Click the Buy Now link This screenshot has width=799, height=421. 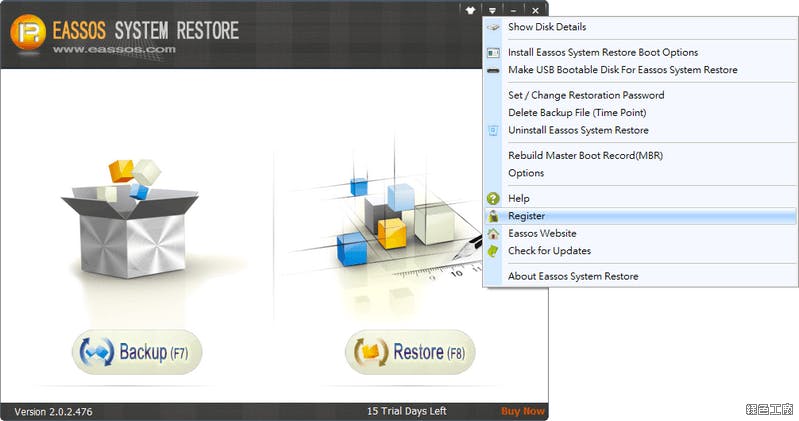click(522, 411)
